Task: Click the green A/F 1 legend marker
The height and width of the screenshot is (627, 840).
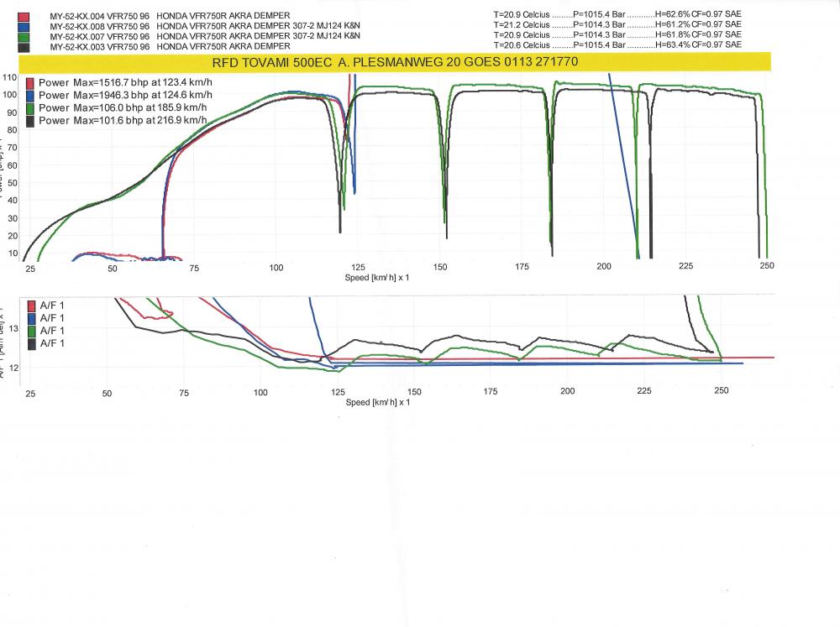Action: pyautogui.click(x=31, y=331)
